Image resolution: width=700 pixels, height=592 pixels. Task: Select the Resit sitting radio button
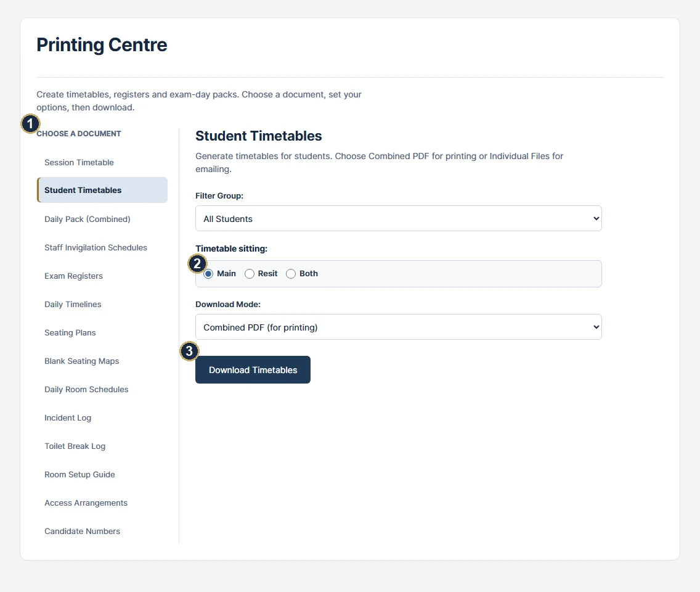click(x=250, y=274)
